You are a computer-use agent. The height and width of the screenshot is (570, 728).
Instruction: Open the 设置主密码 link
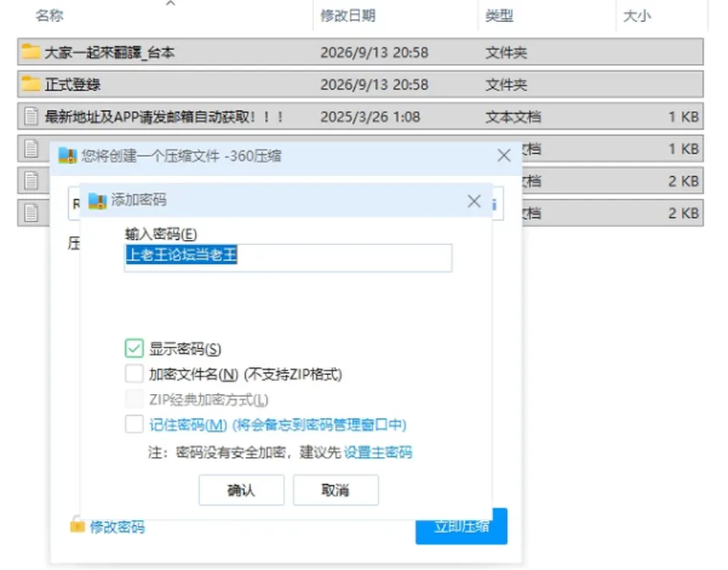coord(378,452)
